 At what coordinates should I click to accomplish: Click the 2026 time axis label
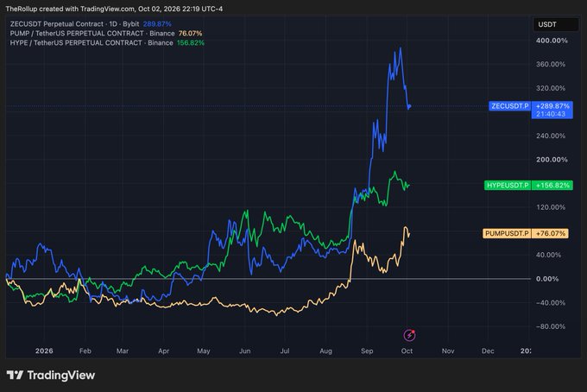(44, 351)
